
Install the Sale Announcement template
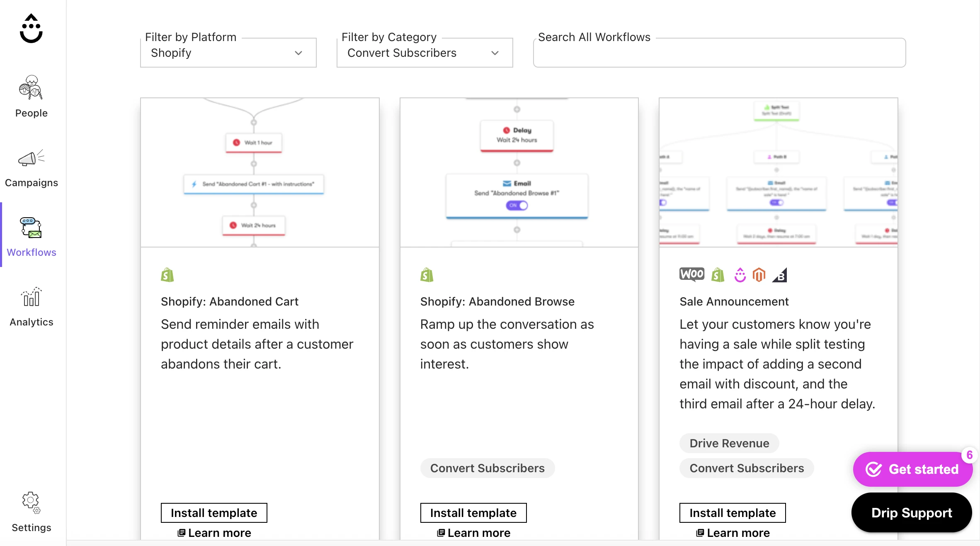[x=733, y=513]
